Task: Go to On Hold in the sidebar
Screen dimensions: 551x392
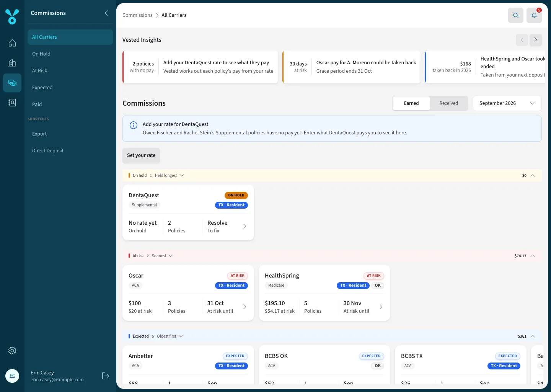Action: pos(70,54)
